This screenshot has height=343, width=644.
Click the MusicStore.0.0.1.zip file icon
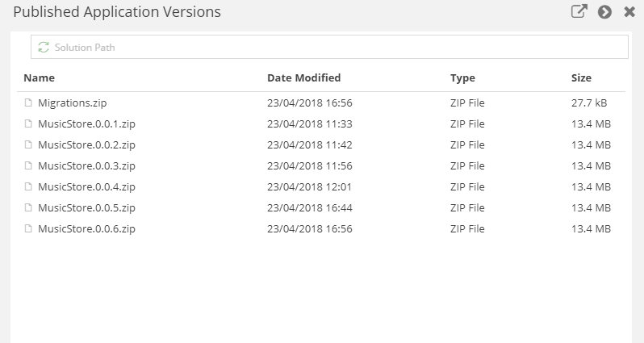coord(28,124)
